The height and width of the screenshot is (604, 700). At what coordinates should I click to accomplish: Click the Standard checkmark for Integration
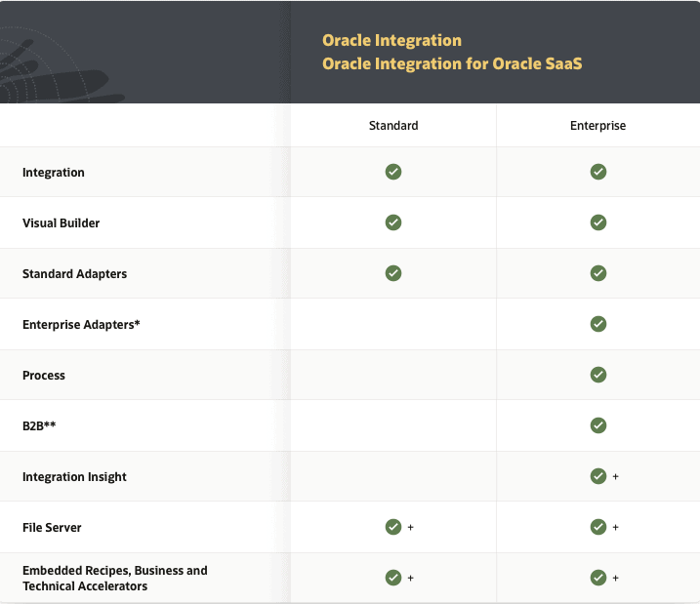[x=393, y=172]
